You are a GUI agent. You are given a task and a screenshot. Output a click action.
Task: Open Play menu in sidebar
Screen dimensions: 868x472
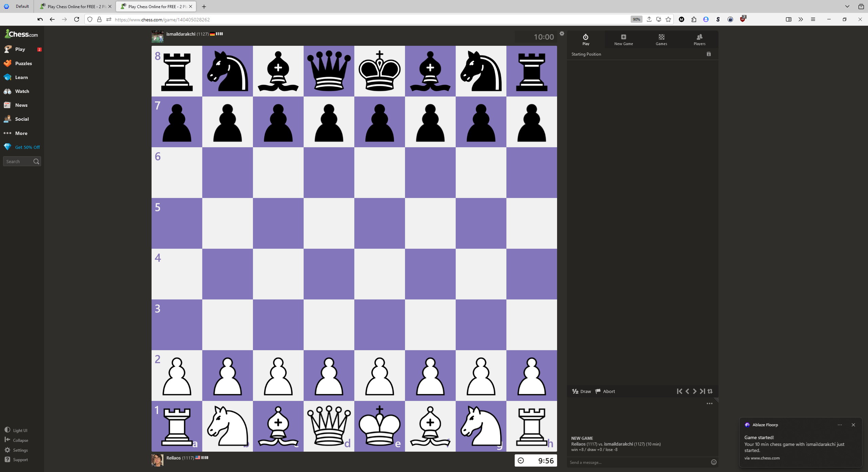pyautogui.click(x=22, y=49)
